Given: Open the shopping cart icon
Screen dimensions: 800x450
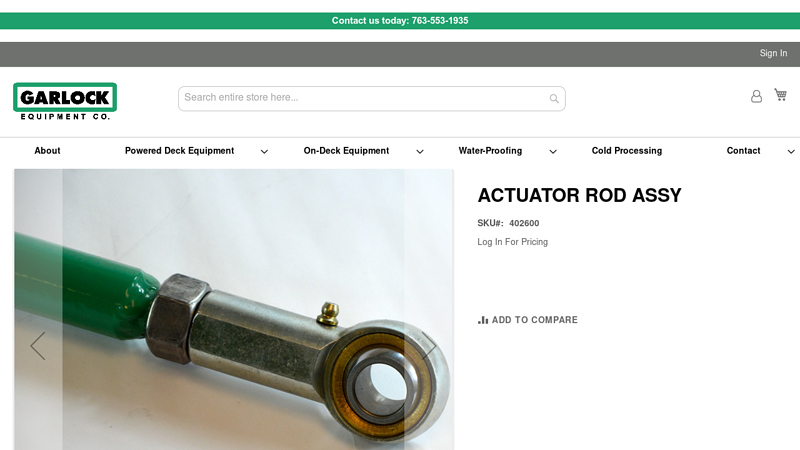Looking at the screenshot, I should [781, 95].
